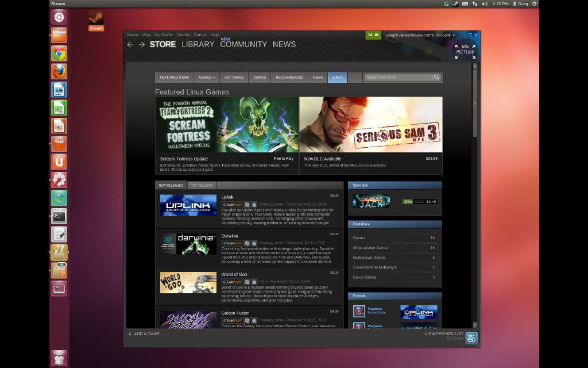Open the Serious Sam 3 featured banner

371,125
